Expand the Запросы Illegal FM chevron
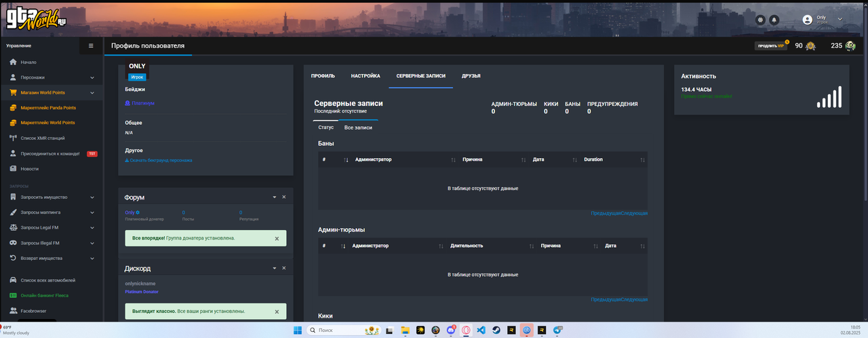The width and height of the screenshot is (868, 338). (92, 243)
